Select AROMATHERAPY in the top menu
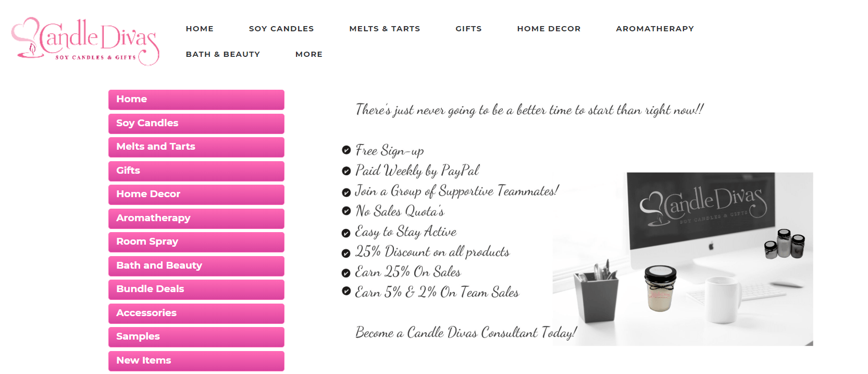Screen dimensions: 868x374 (655, 29)
